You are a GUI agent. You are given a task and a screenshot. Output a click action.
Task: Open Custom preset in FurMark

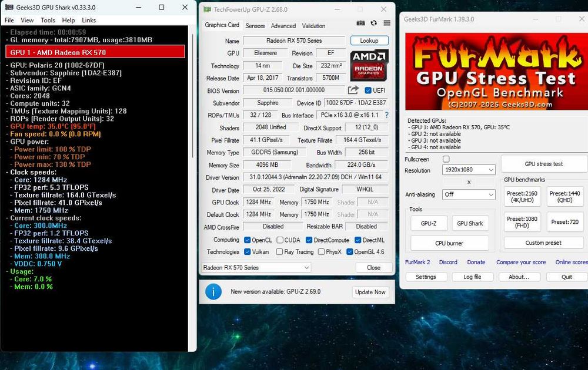543,243
